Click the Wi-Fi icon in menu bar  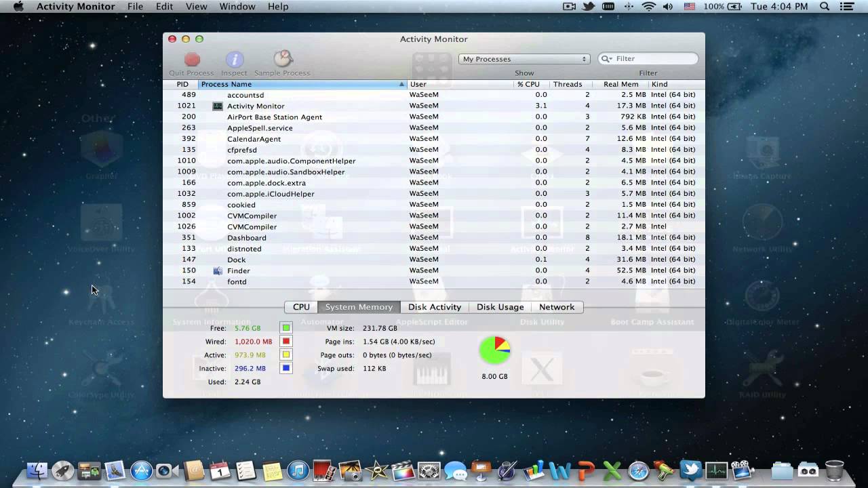tap(649, 6)
